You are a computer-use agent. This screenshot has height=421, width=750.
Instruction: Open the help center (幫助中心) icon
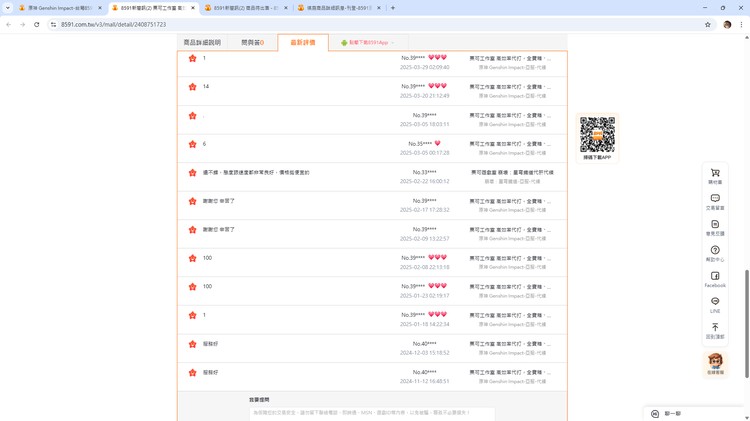(x=715, y=253)
